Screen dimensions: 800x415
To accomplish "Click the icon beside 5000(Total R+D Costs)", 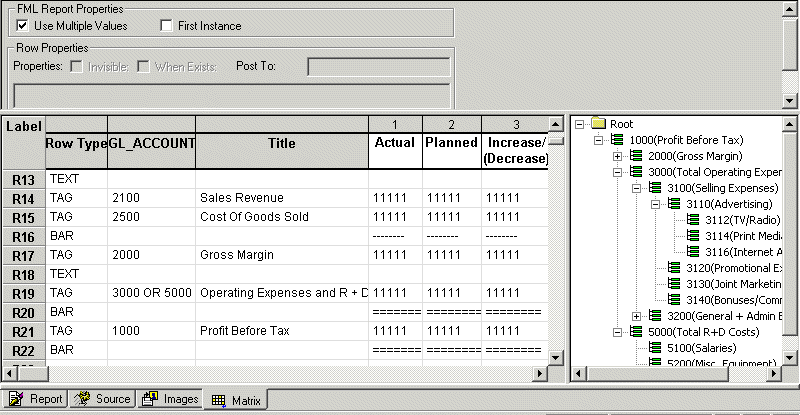I will coord(636,331).
